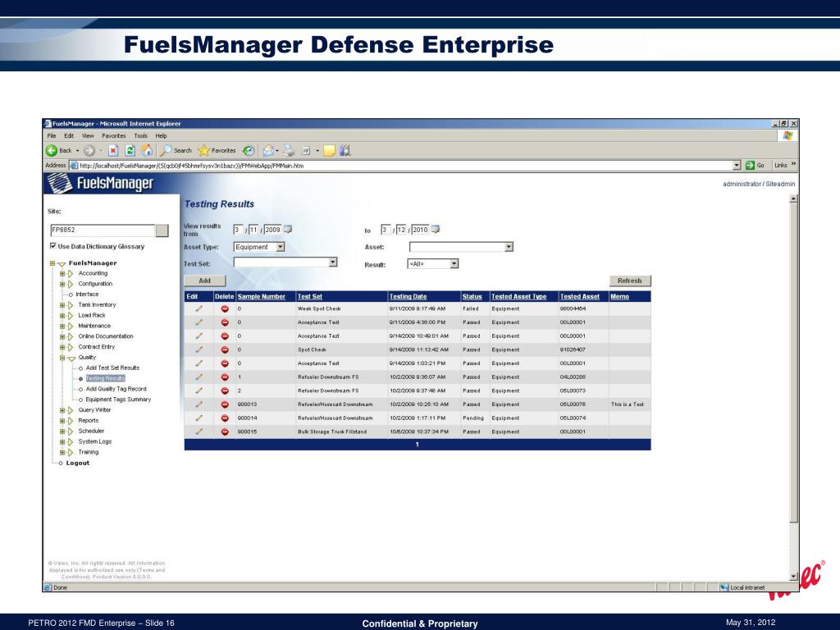Screen dimensions: 840x630
Task: Go to the browser Home page icon
Action: coord(147,151)
